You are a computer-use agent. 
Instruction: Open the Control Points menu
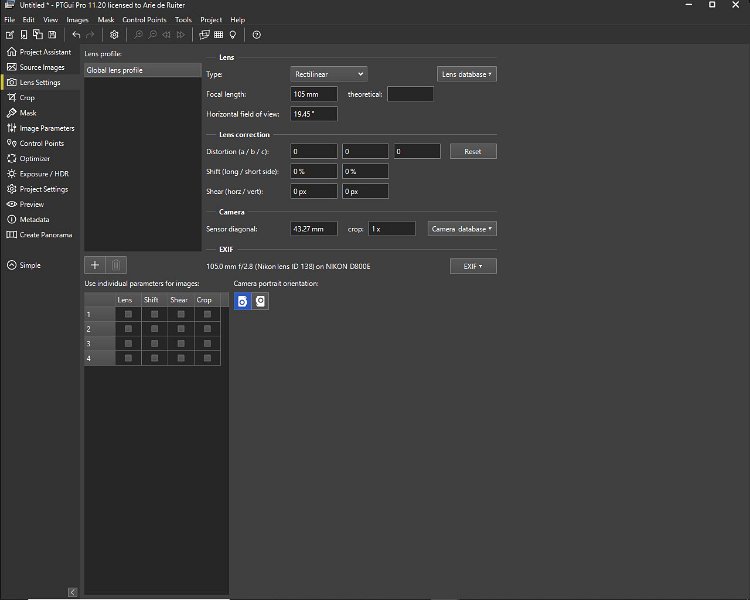coord(144,19)
